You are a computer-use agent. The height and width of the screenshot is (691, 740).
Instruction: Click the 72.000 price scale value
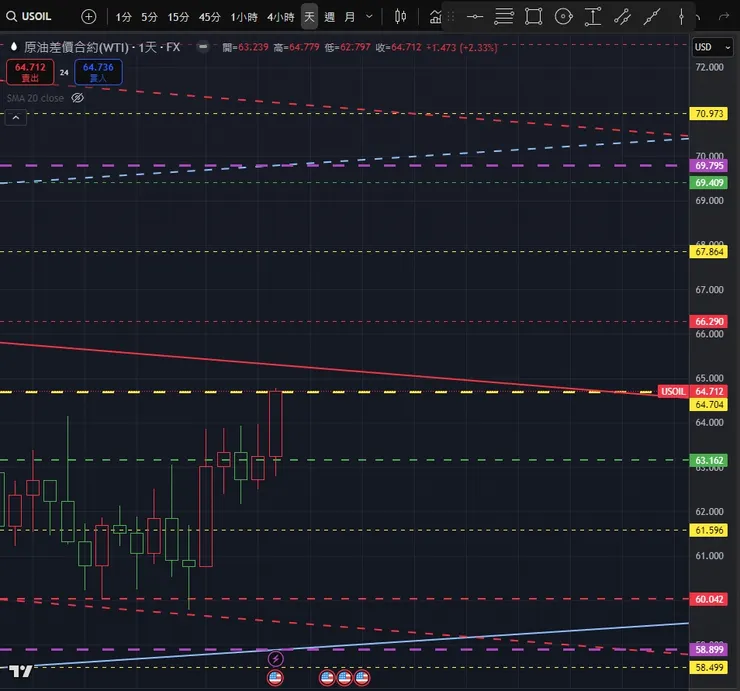tap(709, 67)
